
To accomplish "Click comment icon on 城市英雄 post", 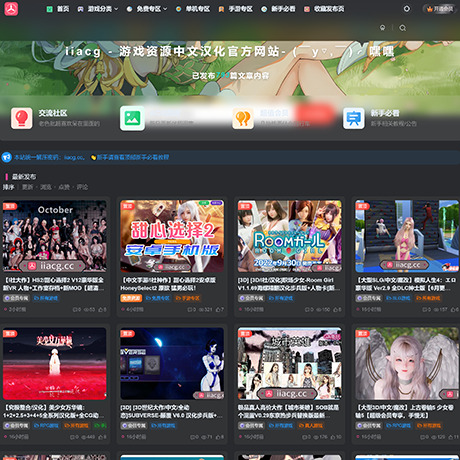I will click(306, 437).
